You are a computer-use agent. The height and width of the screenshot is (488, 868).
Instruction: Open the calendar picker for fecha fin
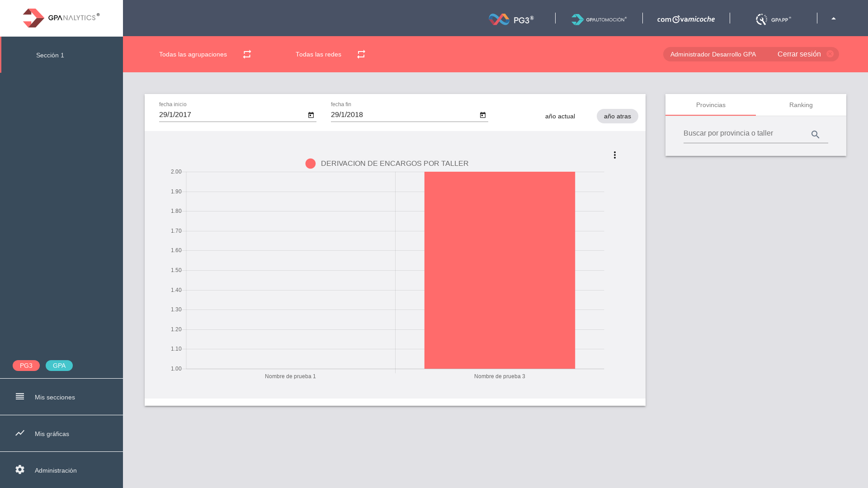pos(483,115)
